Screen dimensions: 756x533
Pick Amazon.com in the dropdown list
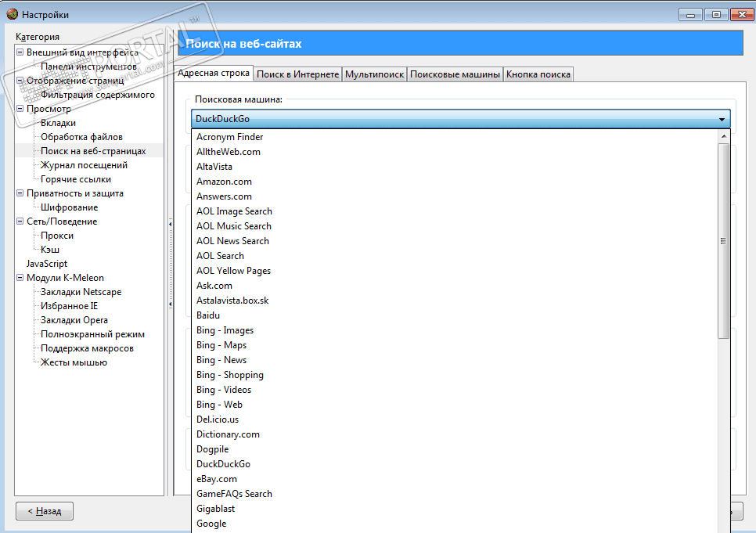tap(455, 182)
